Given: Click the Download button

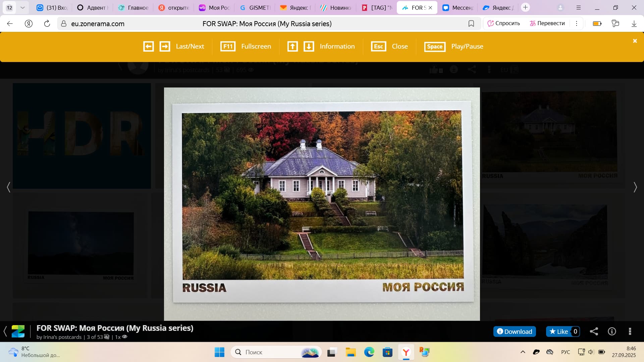Looking at the screenshot, I should click(515, 331).
